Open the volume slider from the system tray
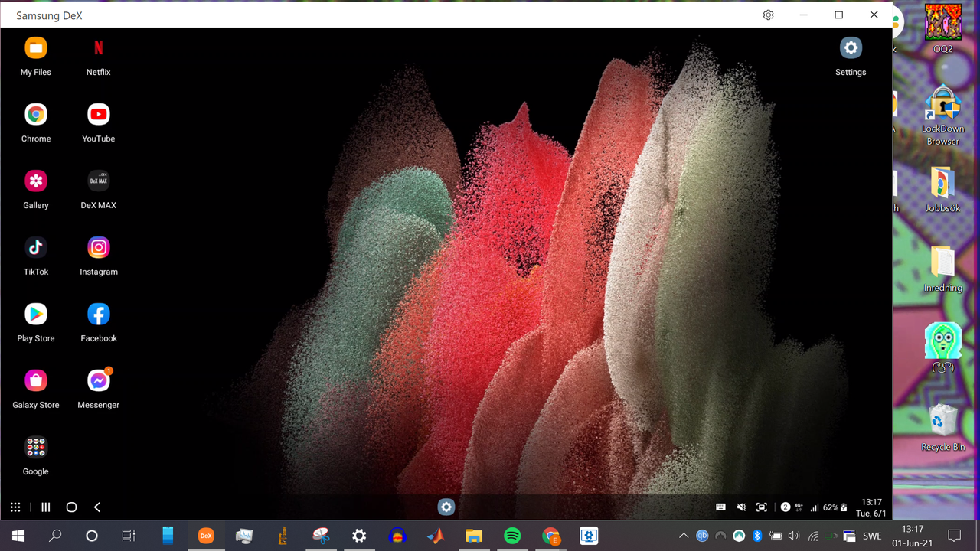This screenshot has height=551, width=980. (794, 536)
